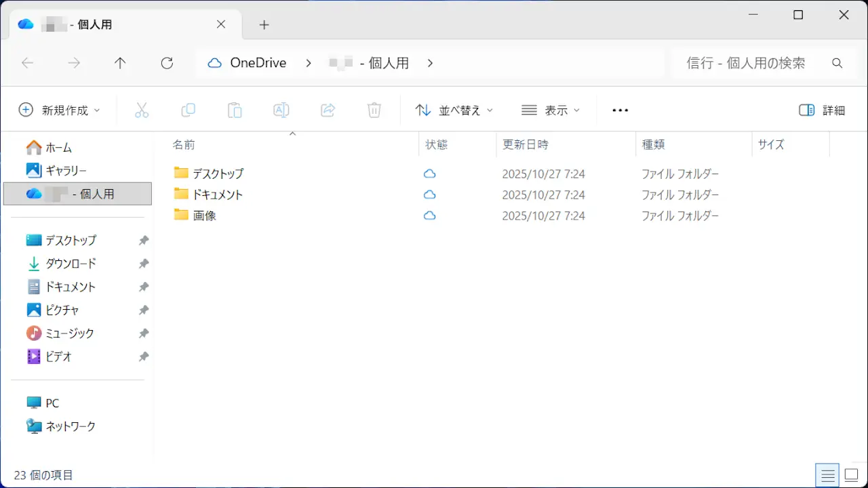Click the Share icon in toolbar
This screenshot has width=868, height=488.
coord(328,110)
